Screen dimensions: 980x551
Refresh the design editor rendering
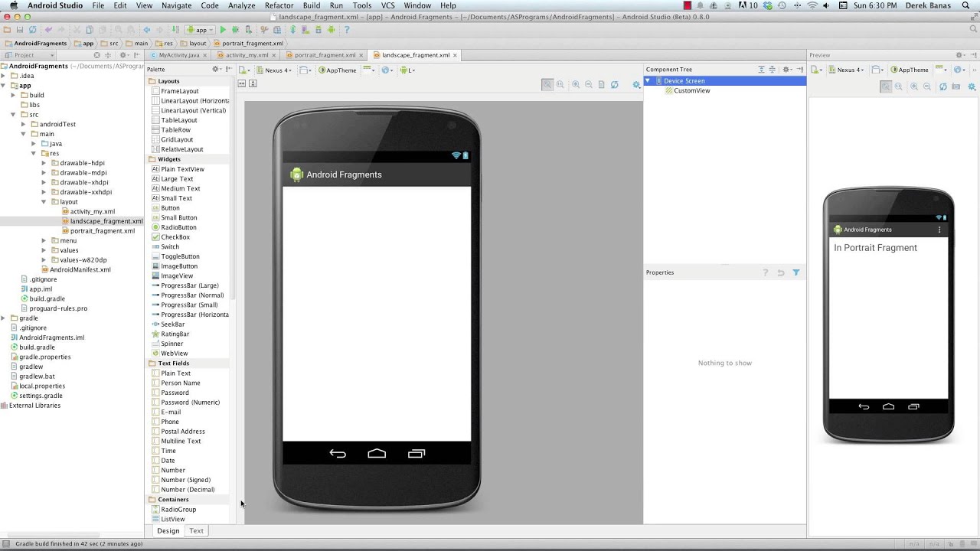[x=615, y=85]
